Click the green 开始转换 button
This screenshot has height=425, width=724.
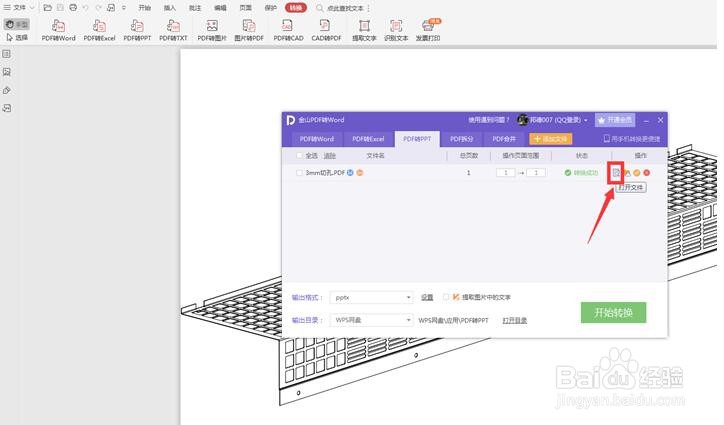coord(613,313)
